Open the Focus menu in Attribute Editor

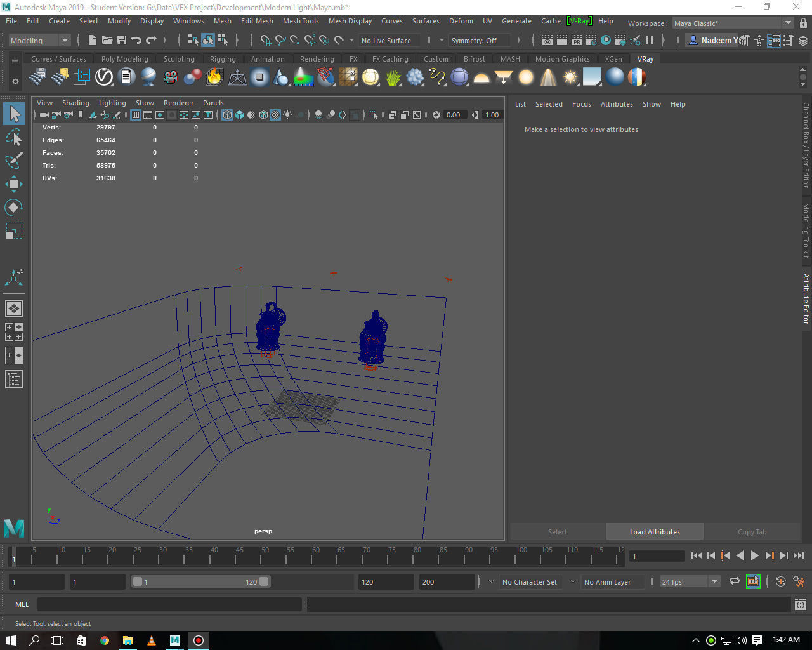point(582,104)
